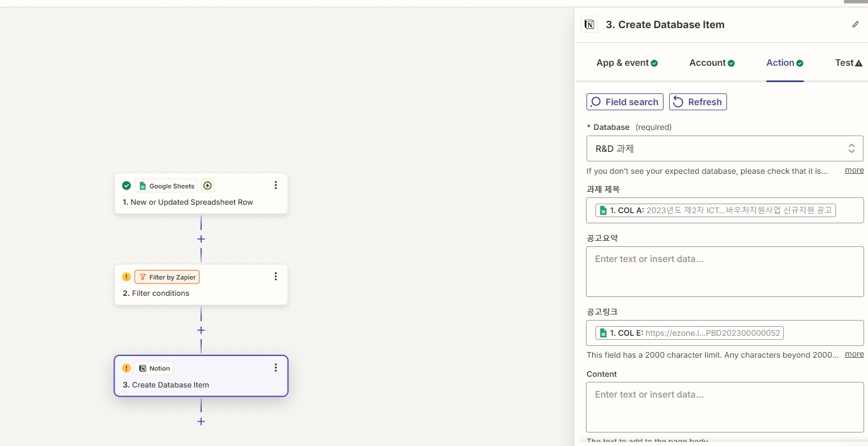Click the Notion app badge on step 3

[x=154, y=368]
